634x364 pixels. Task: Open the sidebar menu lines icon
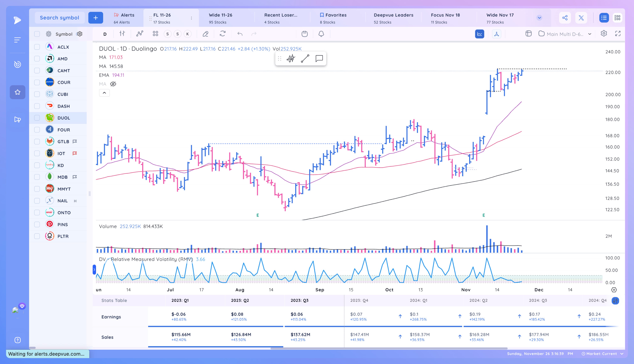tap(17, 40)
